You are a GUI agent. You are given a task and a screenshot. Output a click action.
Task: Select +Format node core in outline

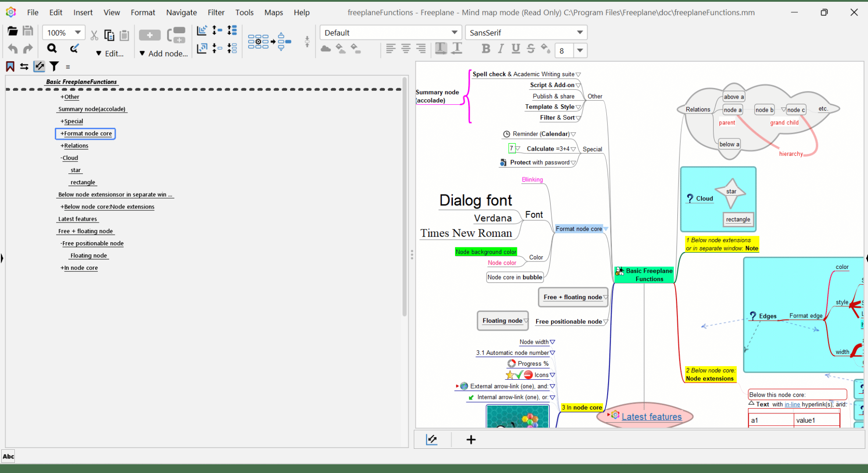point(85,134)
